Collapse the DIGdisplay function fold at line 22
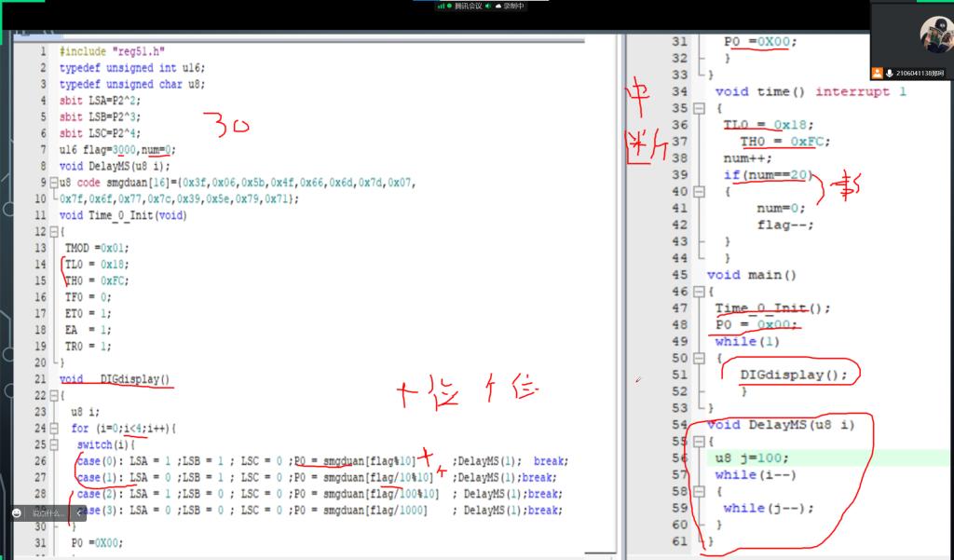The width and height of the screenshot is (954, 560). click(53, 395)
